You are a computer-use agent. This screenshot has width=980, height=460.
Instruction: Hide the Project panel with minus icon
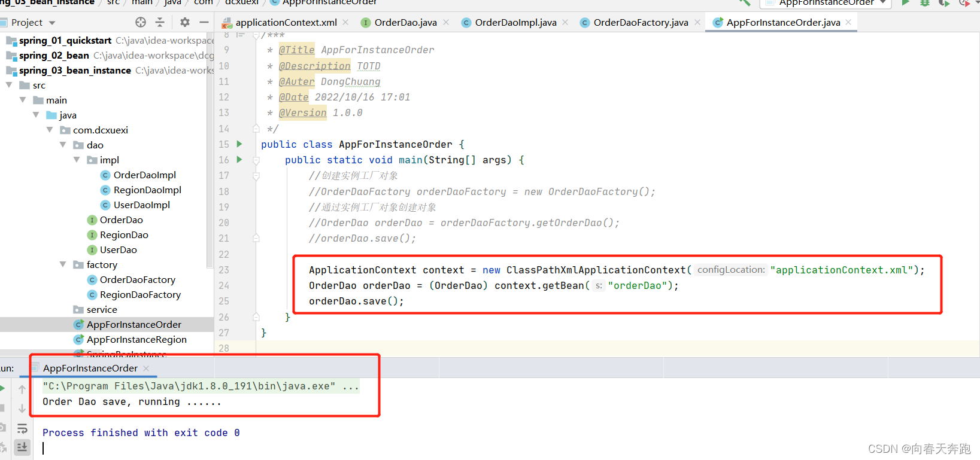coord(204,22)
